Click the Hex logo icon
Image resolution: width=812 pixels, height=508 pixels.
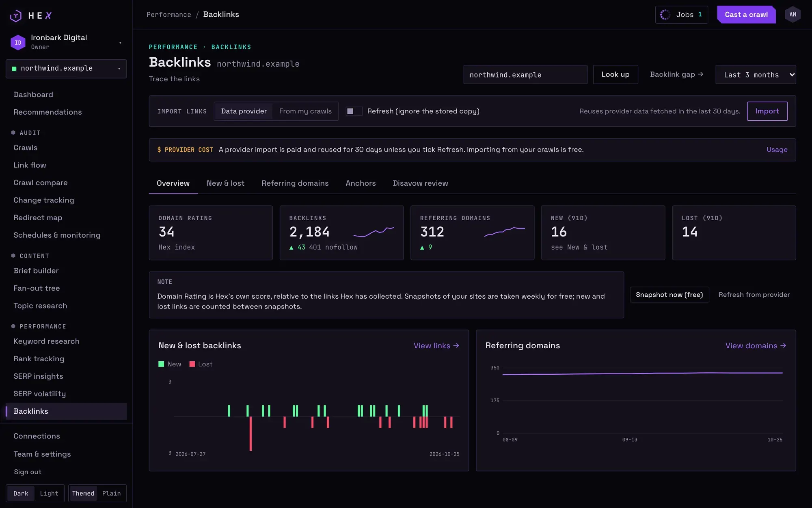coord(16,15)
